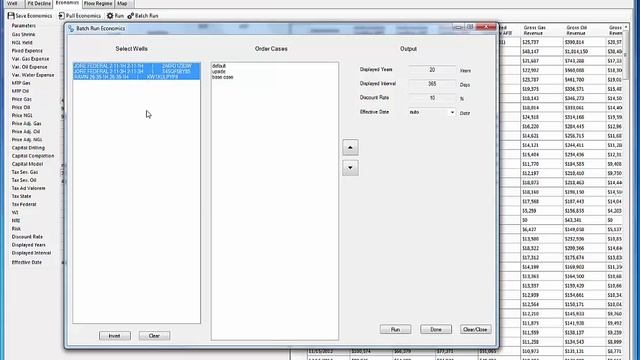Click Tax Sev. Gas parameter
640x360 pixels.
pos(25,172)
